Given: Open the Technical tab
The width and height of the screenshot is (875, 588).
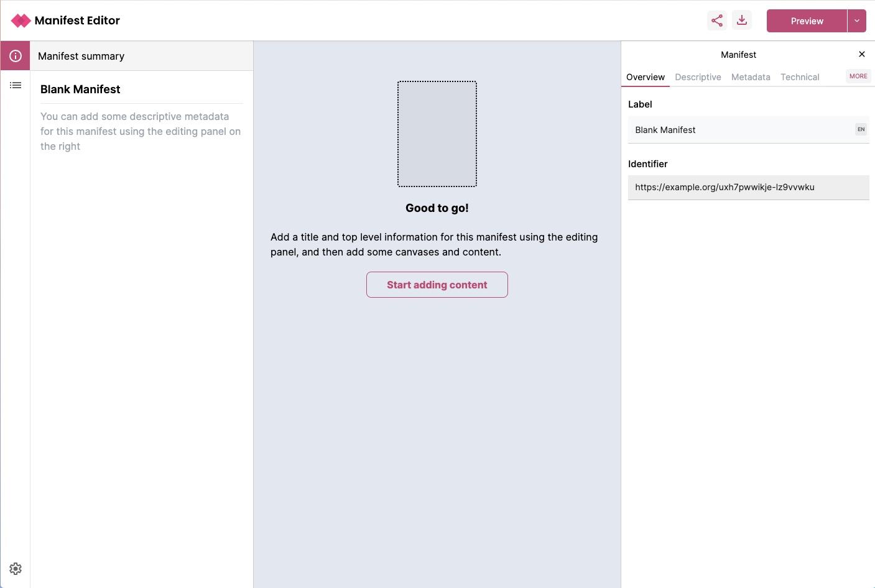Looking at the screenshot, I should pyautogui.click(x=800, y=77).
